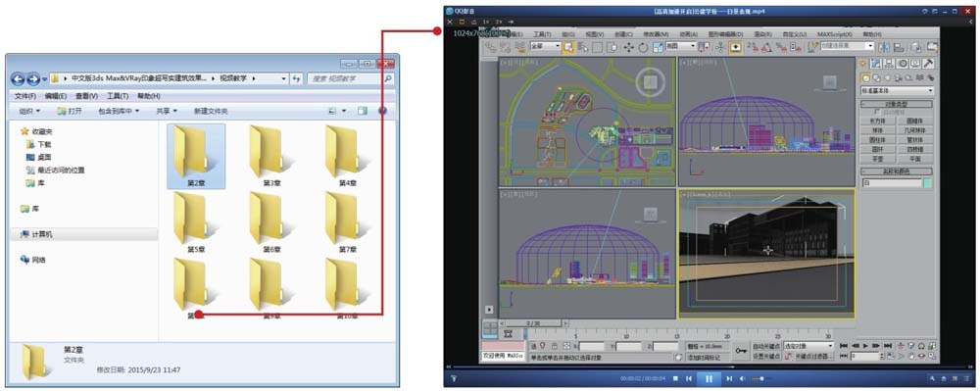Select the Rotate tool in 3ds Max toolbar

point(643,47)
